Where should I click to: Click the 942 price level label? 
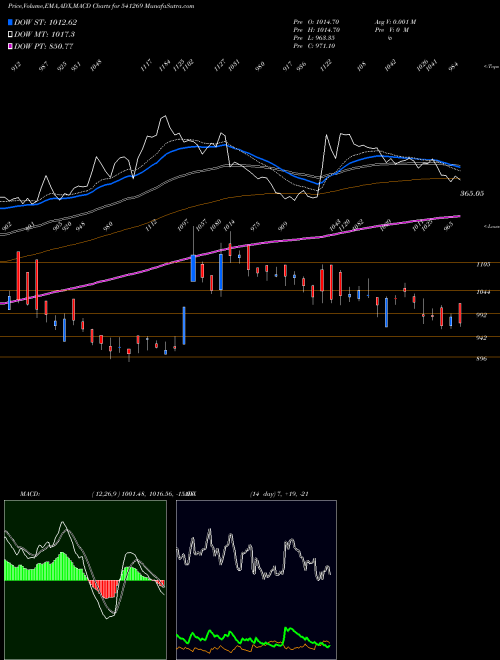(x=482, y=338)
